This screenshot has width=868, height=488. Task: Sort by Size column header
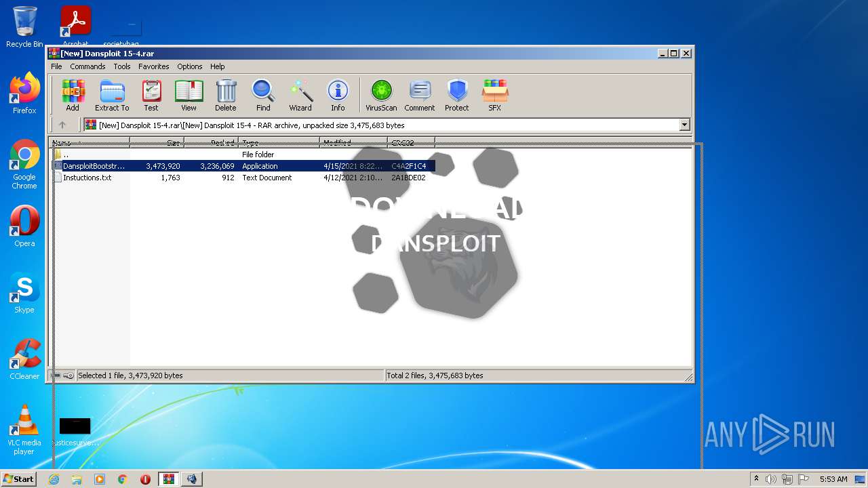tap(157, 142)
